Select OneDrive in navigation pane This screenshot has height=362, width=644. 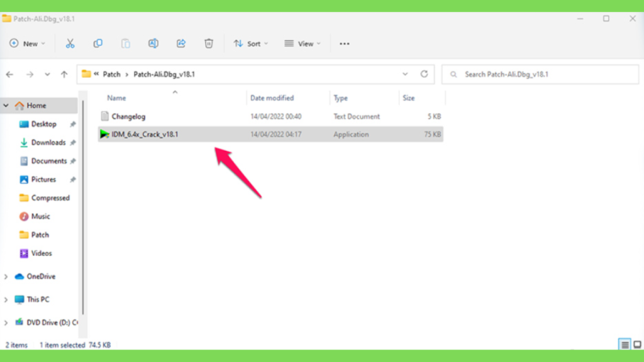pos(41,277)
